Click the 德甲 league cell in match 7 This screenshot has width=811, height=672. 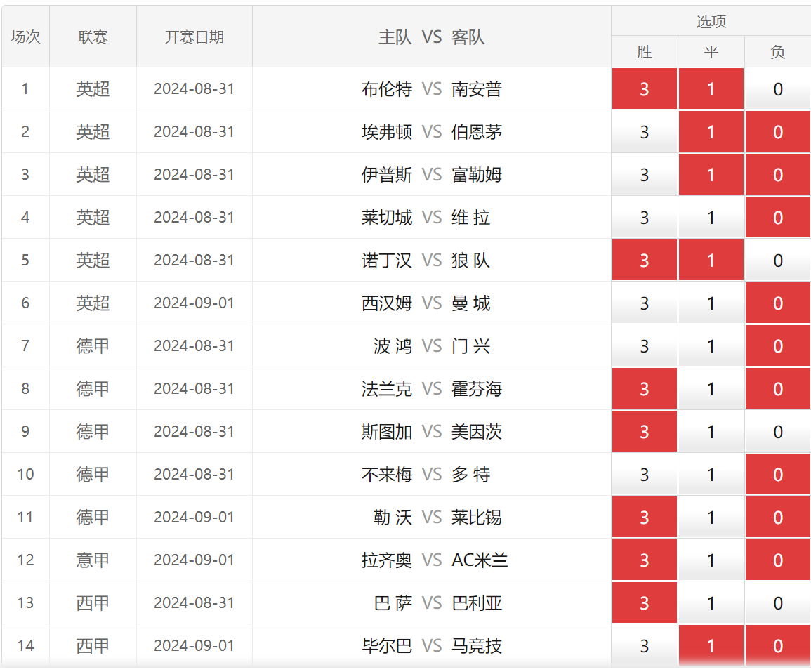click(x=93, y=345)
